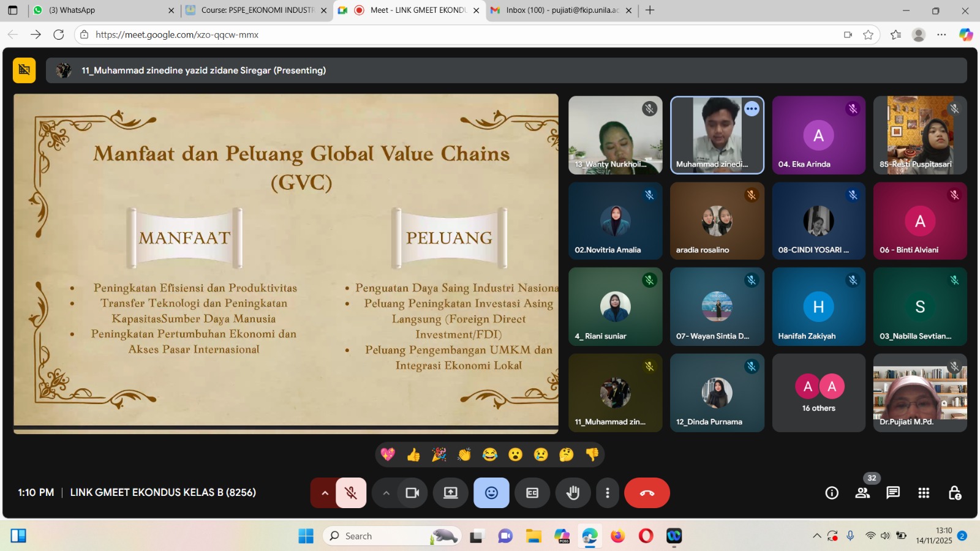
Task: Toggle the camera on or off
Action: pos(412,493)
